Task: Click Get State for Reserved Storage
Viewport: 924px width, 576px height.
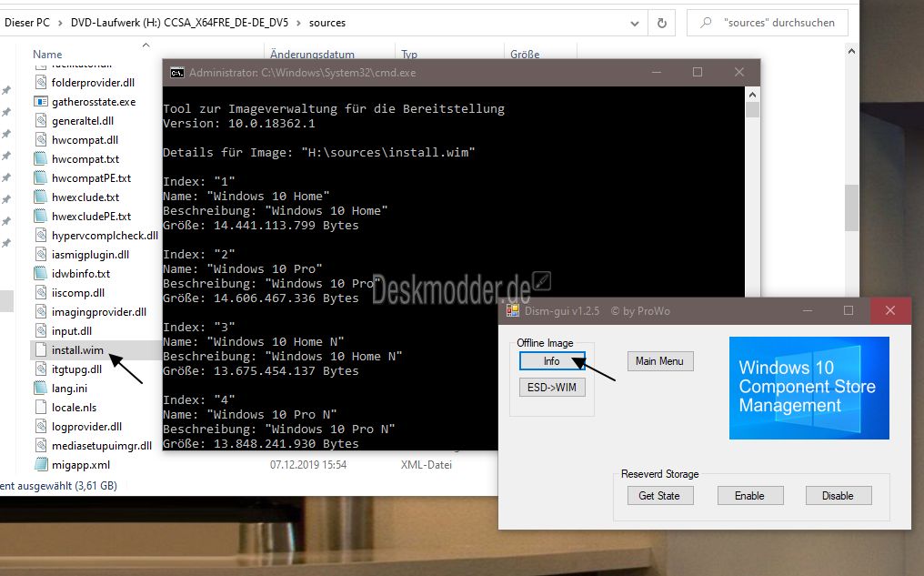Action: coord(659,496)
